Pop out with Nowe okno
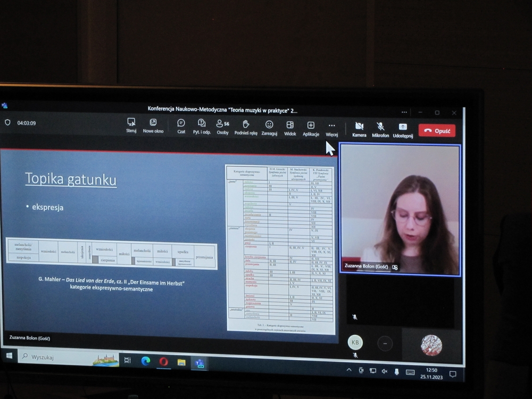532x399 pixels. (153, 126)
